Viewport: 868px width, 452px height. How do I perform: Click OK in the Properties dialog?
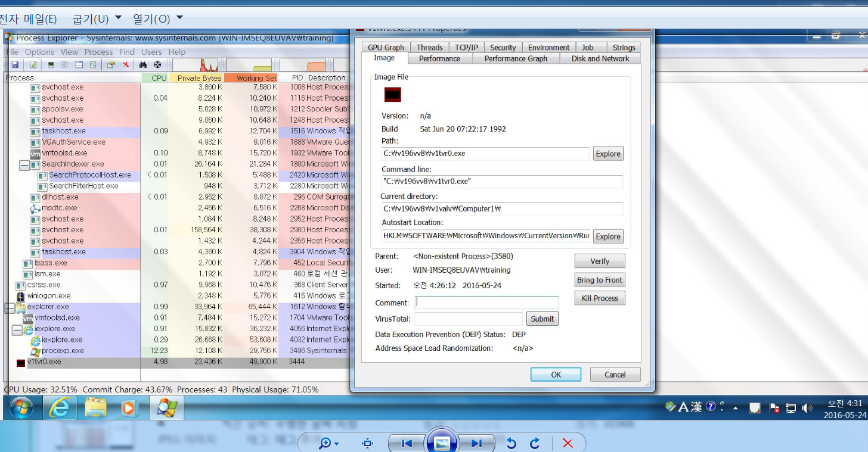(x=556, y=375)
